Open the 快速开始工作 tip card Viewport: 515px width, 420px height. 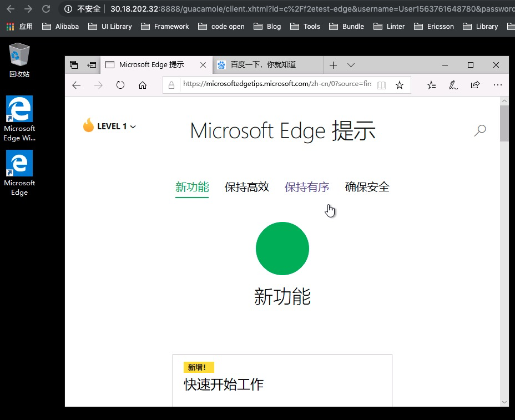click(282, 380)
